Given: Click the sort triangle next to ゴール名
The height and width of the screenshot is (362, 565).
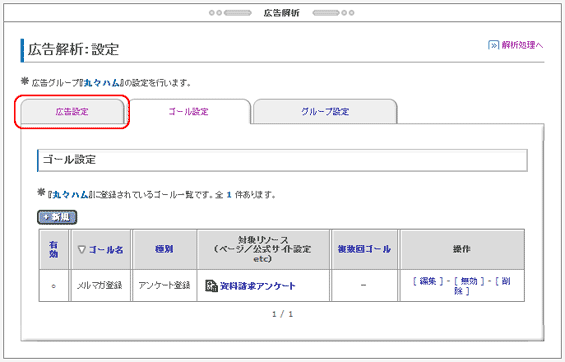Looking at the screenshot, I should click(x=82, y=249).
